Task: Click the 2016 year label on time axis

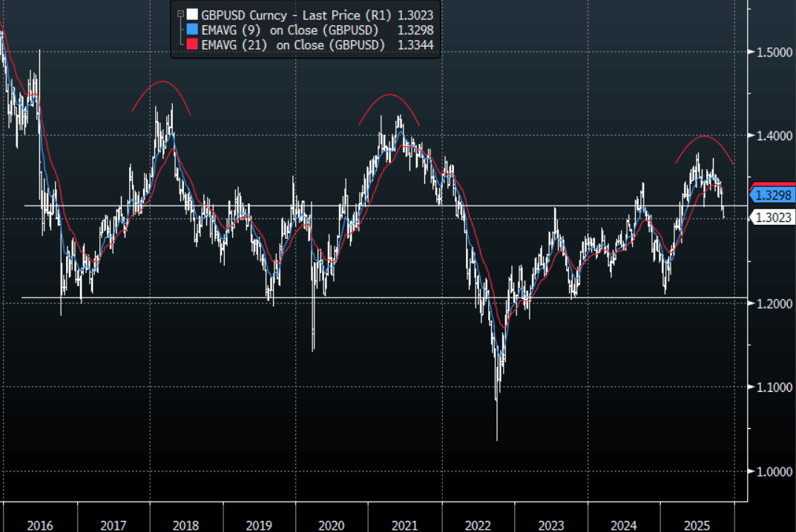Action: click(x=40, y=525)
